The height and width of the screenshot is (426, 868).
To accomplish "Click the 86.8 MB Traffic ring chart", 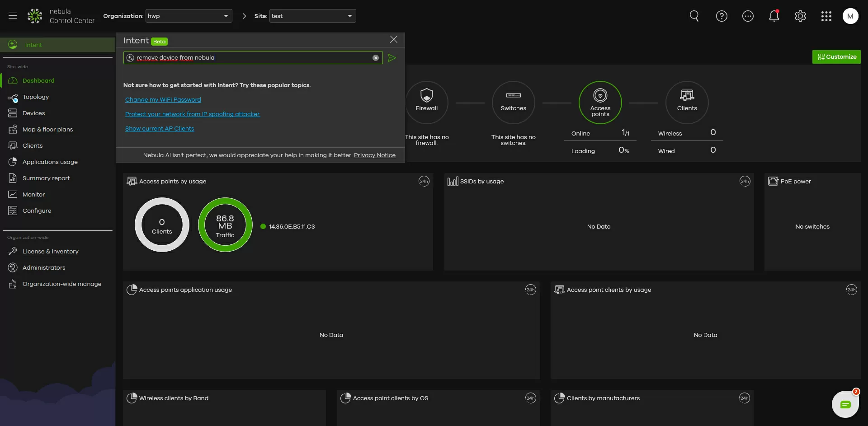I will pos(225,225).
